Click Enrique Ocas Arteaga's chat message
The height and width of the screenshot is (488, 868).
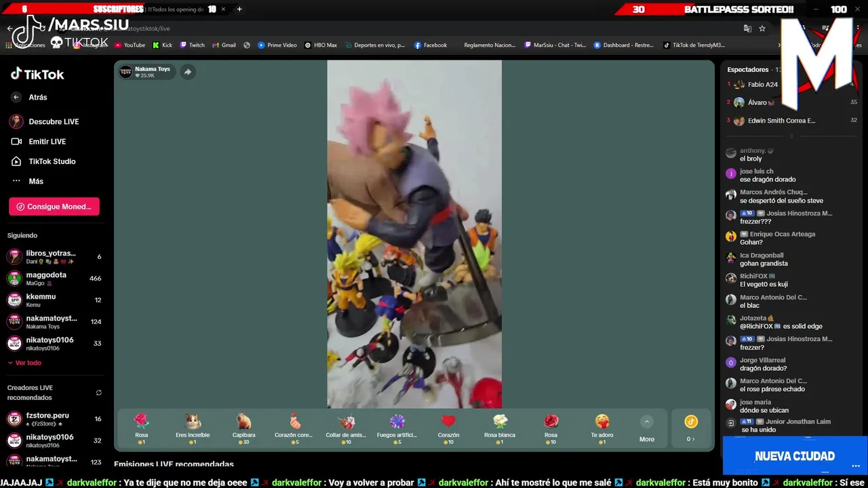[751, 242]
